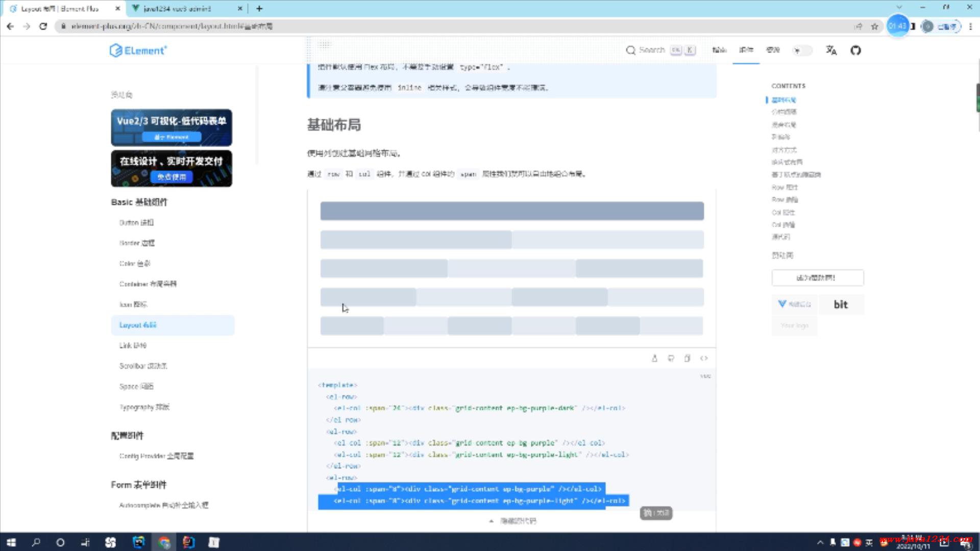Open the WebStorm-style IDE taskbar icon

tap(139, 542)
